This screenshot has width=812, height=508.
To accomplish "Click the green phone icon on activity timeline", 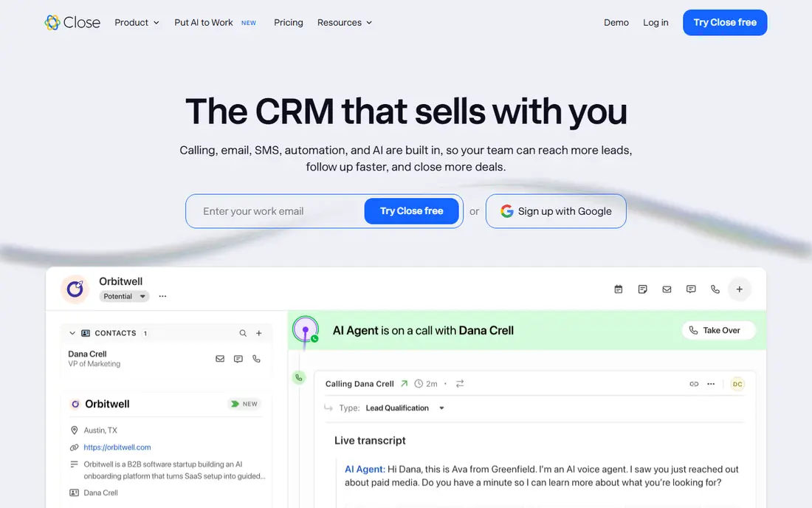I will coord(299,377).
